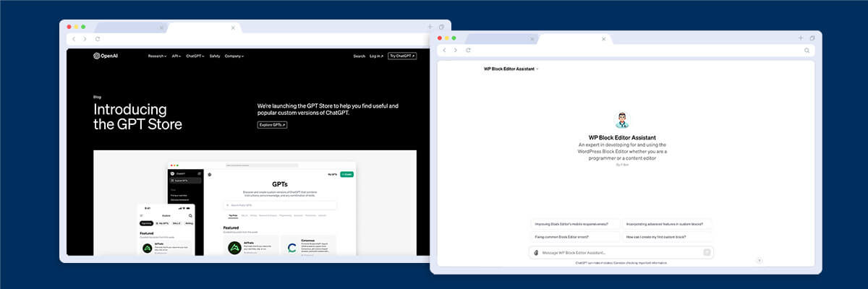Open a new tab in left browser

pos(430,27)
